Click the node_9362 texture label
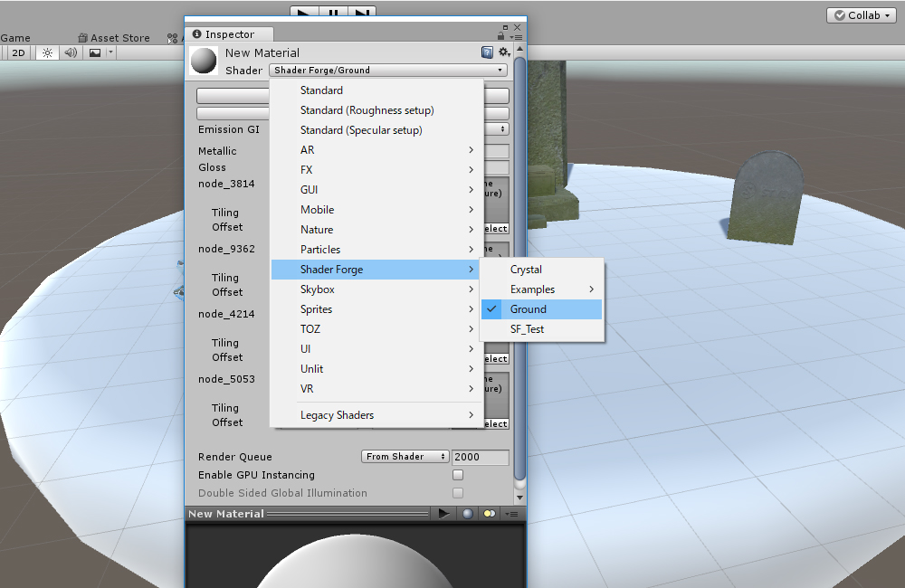The height and width of the screenshot is (588, 905). click(226, 250)
